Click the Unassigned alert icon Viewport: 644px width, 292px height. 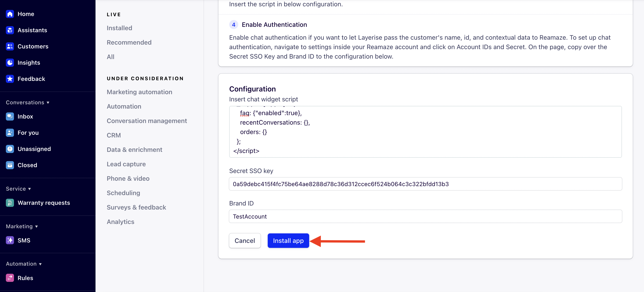[10, 149]
